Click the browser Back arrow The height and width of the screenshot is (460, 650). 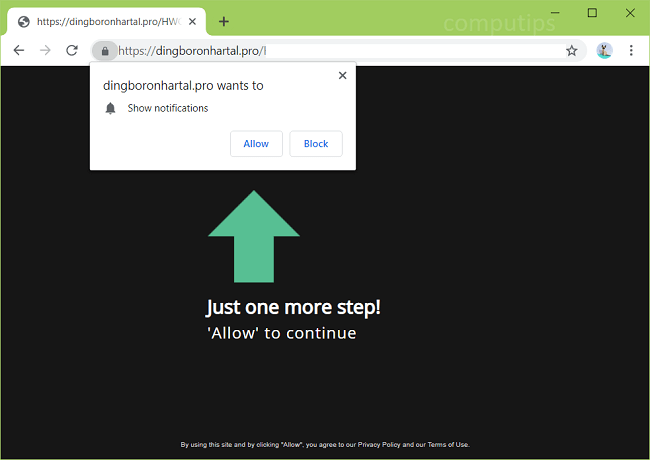pyautogui.click(x=18, y=51)
